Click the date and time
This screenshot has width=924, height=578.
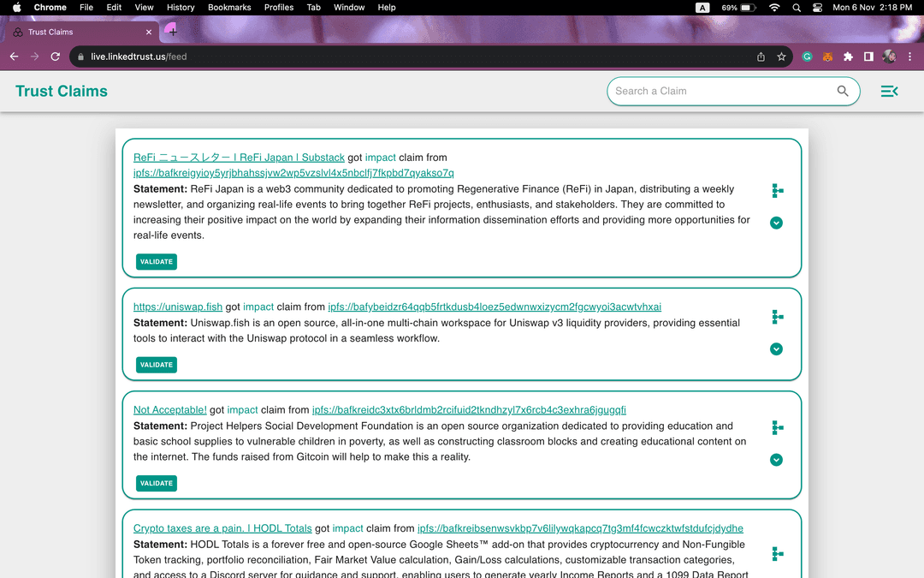point(872,8)
